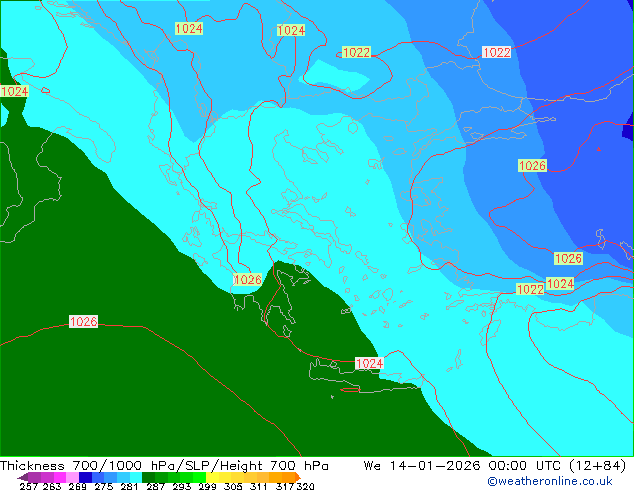Click legend value '293'
The width and height of the screenshot is (634, 490).
[x=181, y=486]
